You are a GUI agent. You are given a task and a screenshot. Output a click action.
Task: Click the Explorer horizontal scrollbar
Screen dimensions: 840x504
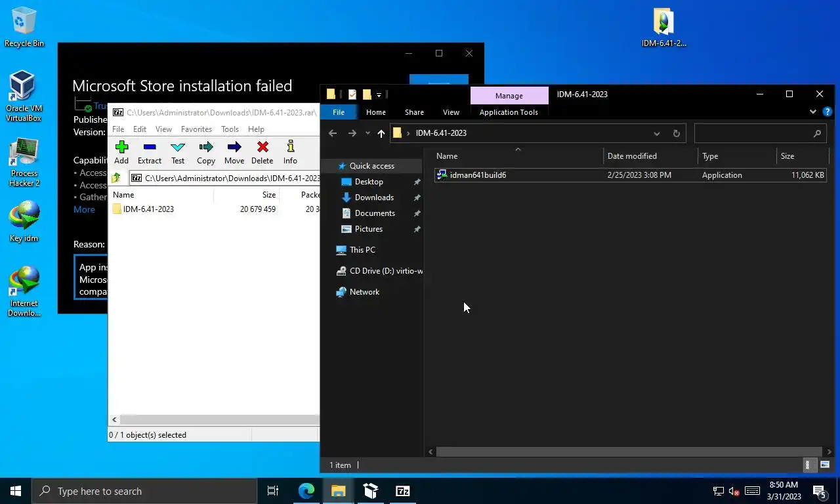coord(629,452)
